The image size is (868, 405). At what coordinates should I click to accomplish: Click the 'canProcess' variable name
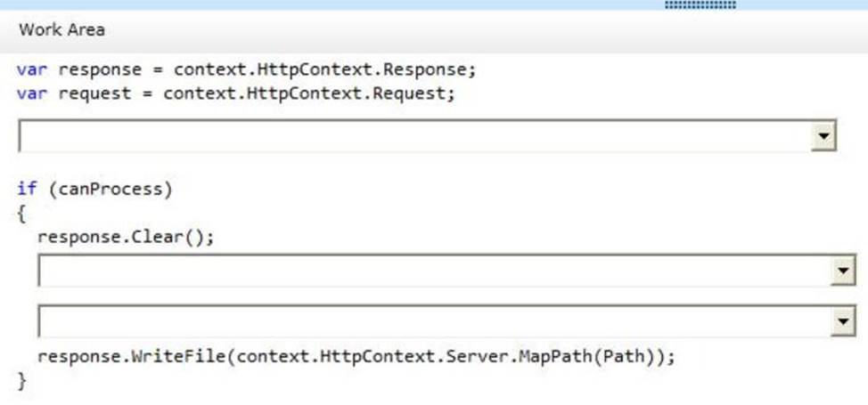coord(111,189)
